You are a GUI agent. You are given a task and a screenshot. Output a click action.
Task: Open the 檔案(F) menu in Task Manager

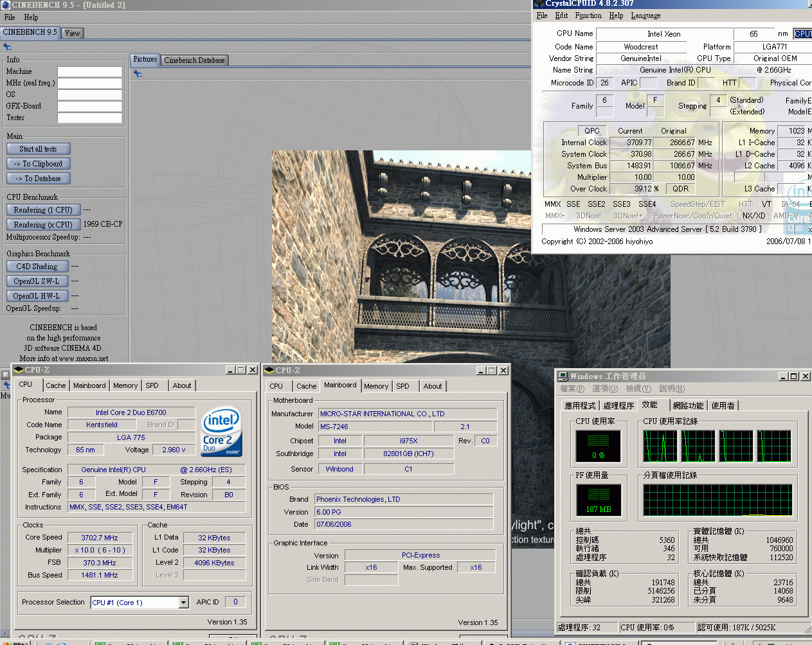tap(572, 389)
